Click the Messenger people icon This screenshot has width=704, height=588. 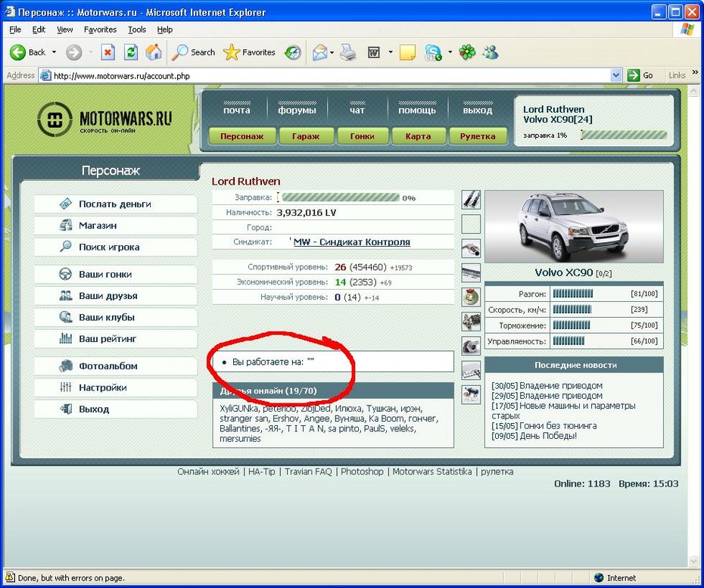coord(491,52)
